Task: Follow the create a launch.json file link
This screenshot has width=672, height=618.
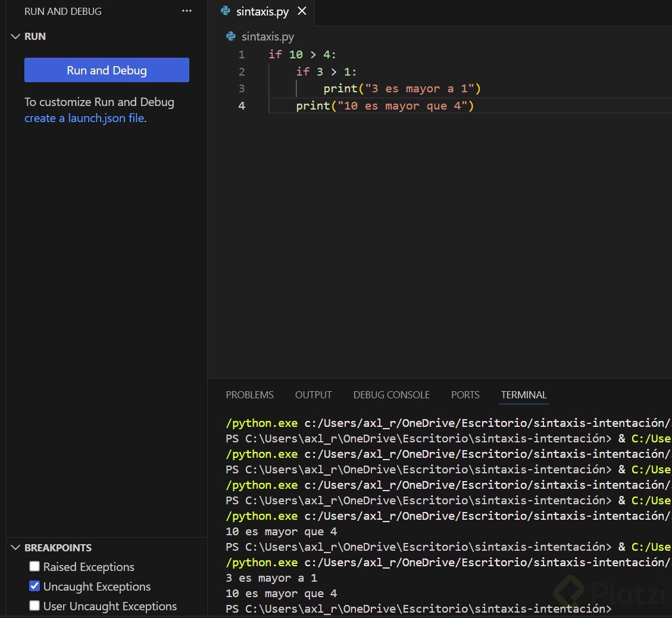Action: (x=84, y=118)
